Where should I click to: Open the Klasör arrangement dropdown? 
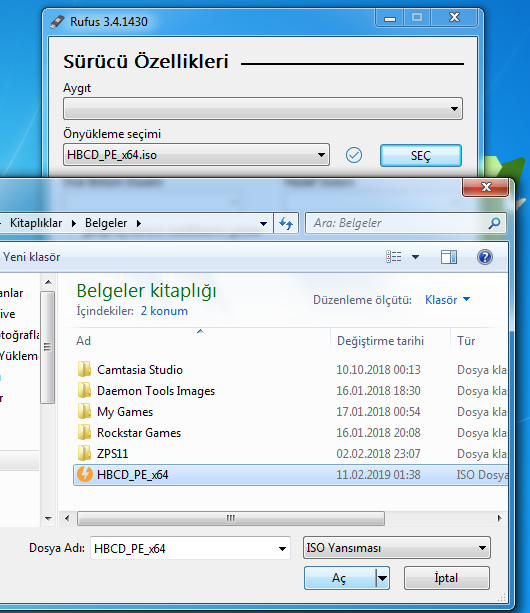448,300
